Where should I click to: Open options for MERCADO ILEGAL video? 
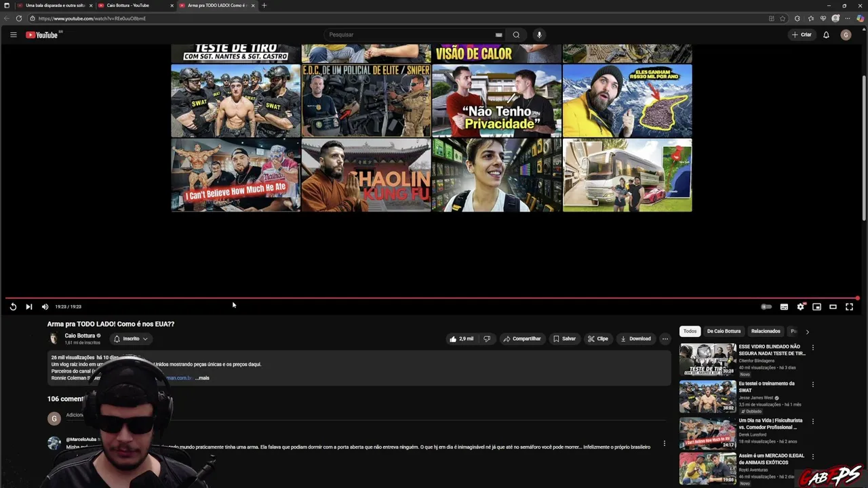(x=813, y=457)
